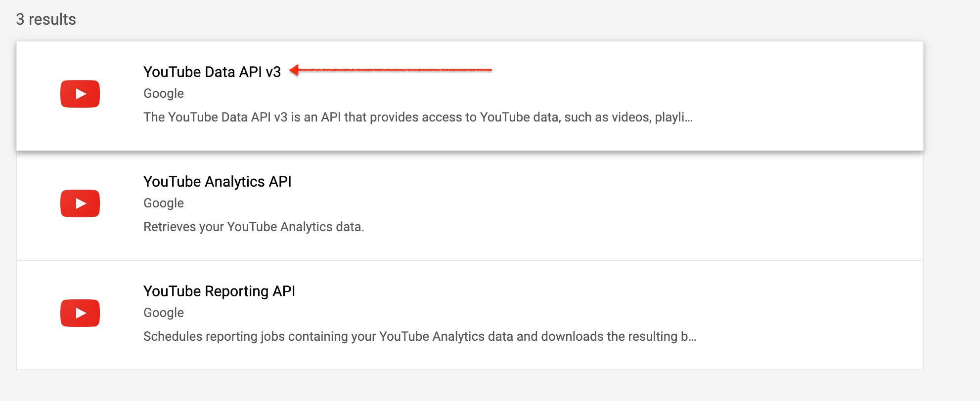The height and width of the screenshot is (401, 980).
Task: Click the Google publisher label under Analytics API
Action: coord(163,203)
